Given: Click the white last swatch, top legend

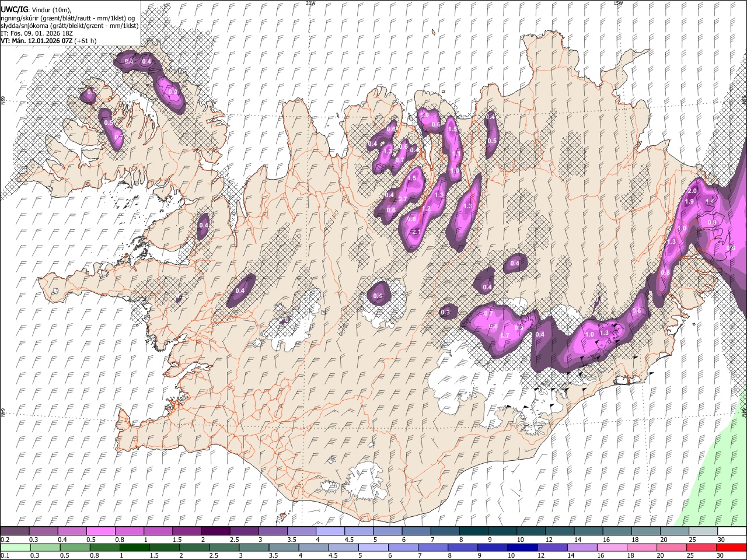Looking at the screenshot, I should pos(732,531).
